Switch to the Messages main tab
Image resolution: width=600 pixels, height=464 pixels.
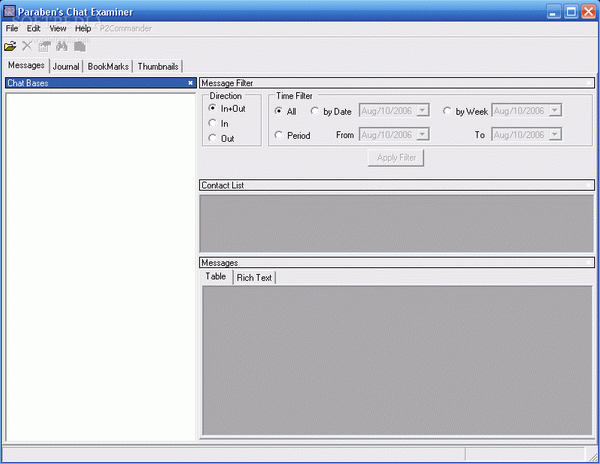[26, 65]
